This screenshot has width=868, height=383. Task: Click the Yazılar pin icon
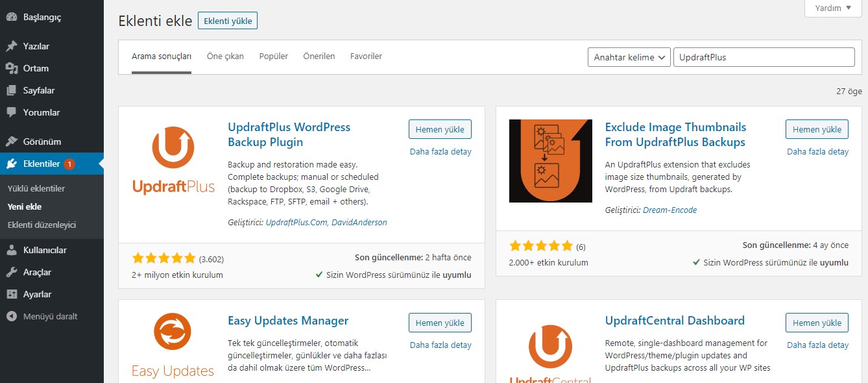12,46
